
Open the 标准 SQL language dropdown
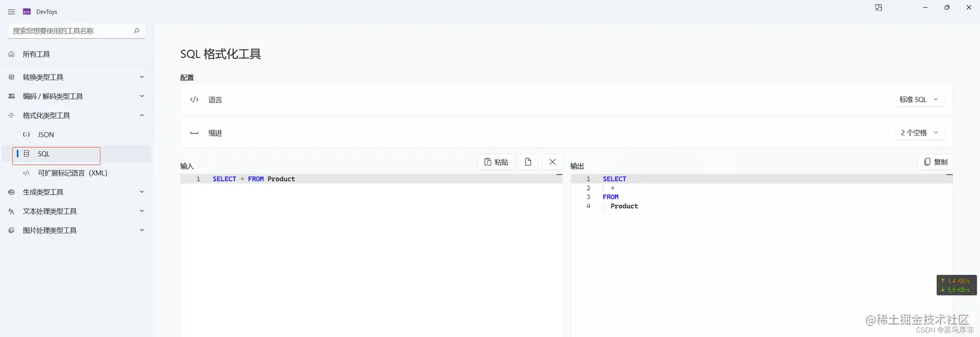pyautogui.click(x=918, y=100)
